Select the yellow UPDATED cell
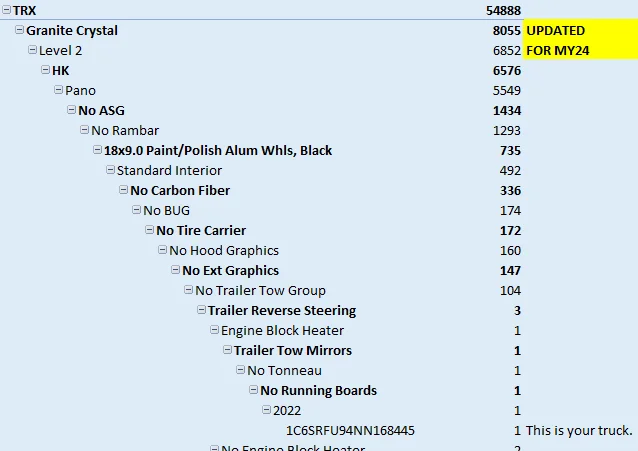Viewport: 638px width, 451px height. pos(579,30)
